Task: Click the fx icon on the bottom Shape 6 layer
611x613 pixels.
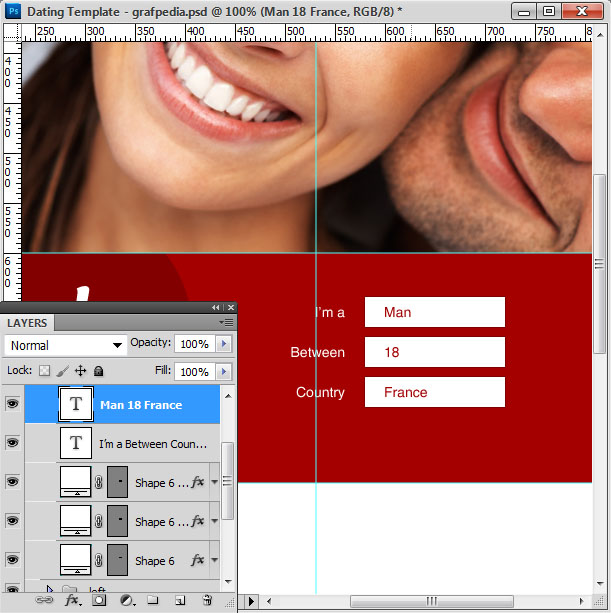Action: tap(197, 560)
